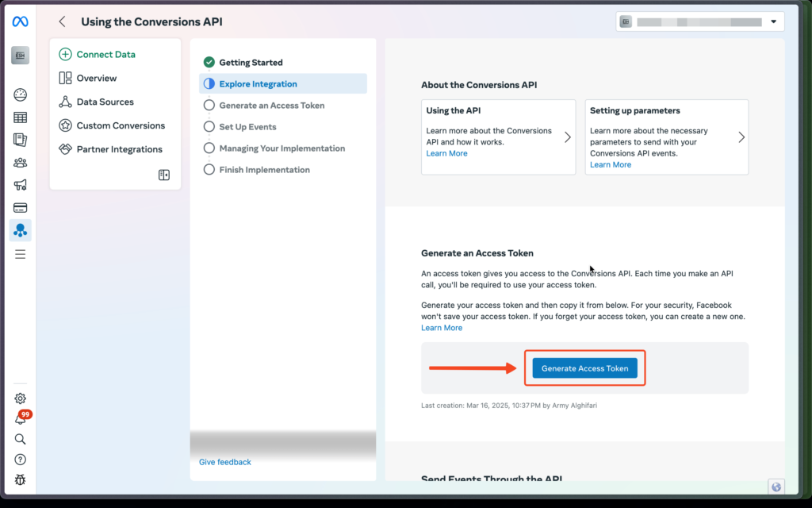Image resolution: width=812 pixels, height=508 pixels.
Task: Expand the Setting up parameters card
Action: [x=666, y=137]
